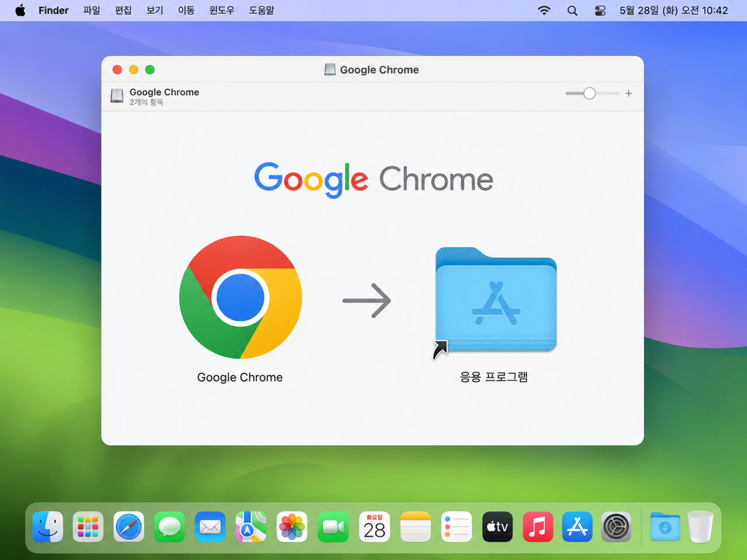This screenshot has height=560, width=747.
Task: Click the Google Chrome window title text
Action: [x=379, y=70]
